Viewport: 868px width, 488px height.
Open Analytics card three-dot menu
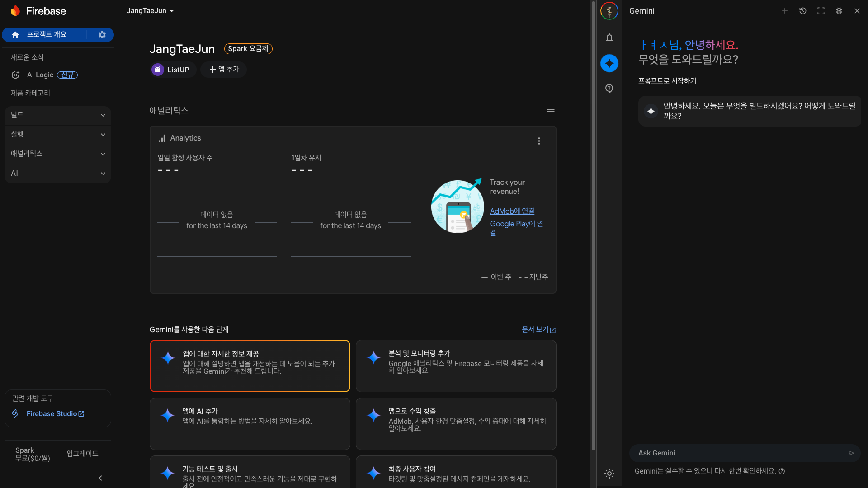(x=539, y=141)
